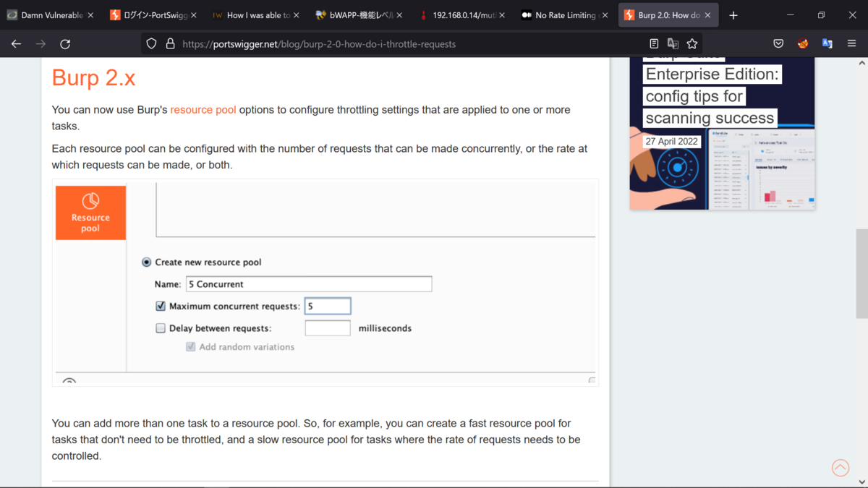This screenshot has width=868, height=488.
Task: Toggle reader view icon in address bar
Action: pos(654,44)
